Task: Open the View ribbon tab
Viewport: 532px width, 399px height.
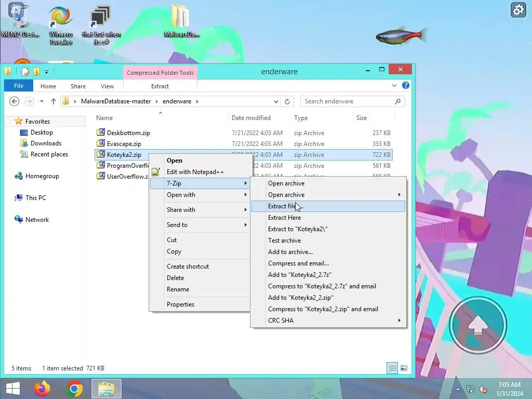Action: [107, 86]
